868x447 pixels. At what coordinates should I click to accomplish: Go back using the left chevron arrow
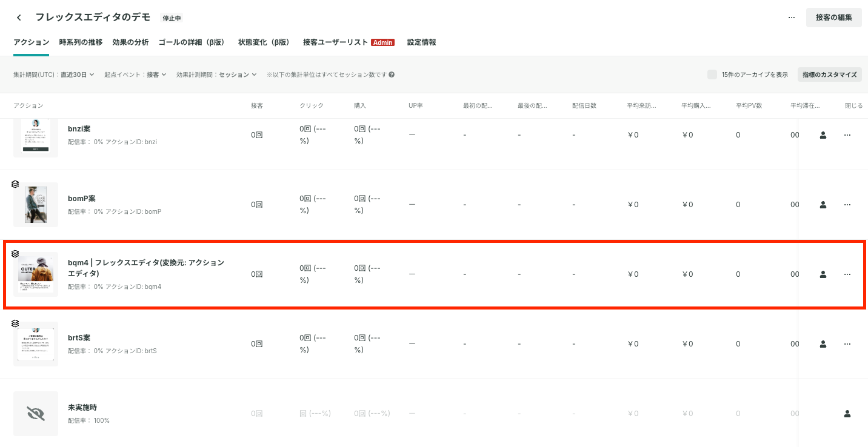19,18
